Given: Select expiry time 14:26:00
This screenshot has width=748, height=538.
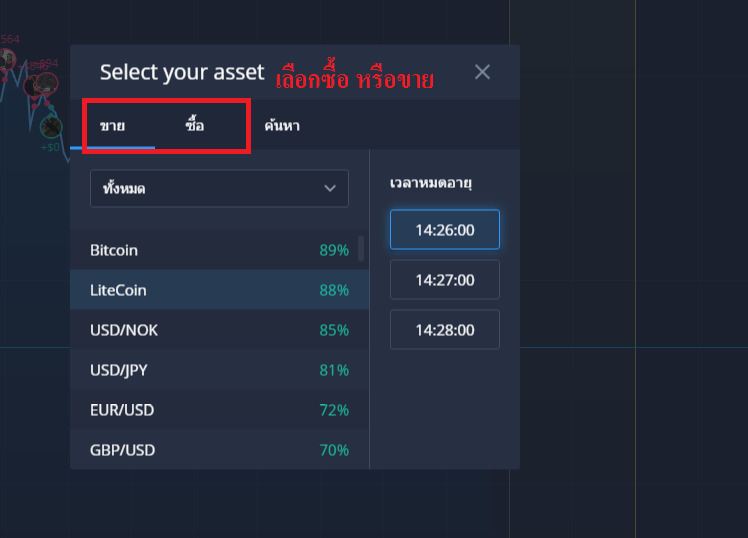Looking at the screenshot, I should point(445,229).
